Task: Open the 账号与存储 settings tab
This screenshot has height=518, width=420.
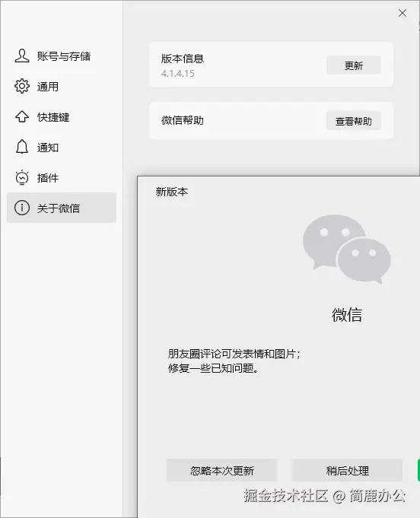Action: click(62, 56)
